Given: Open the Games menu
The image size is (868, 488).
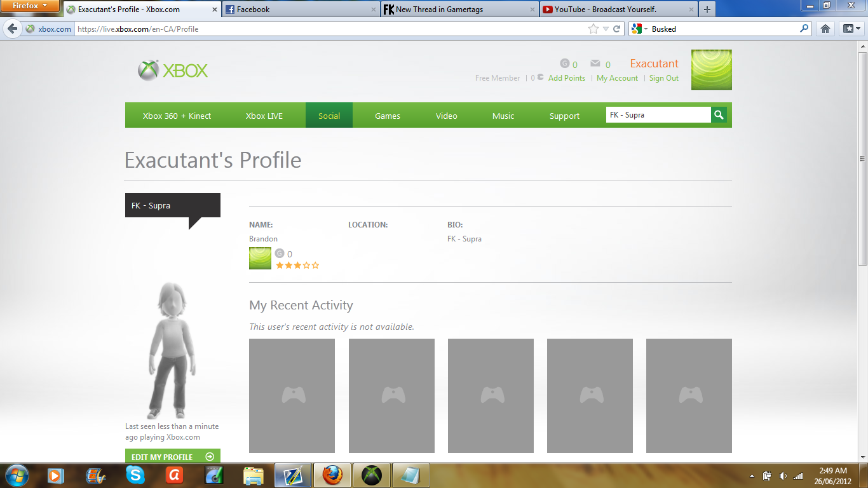Looking at the screenshot, I should pos(388,116).
